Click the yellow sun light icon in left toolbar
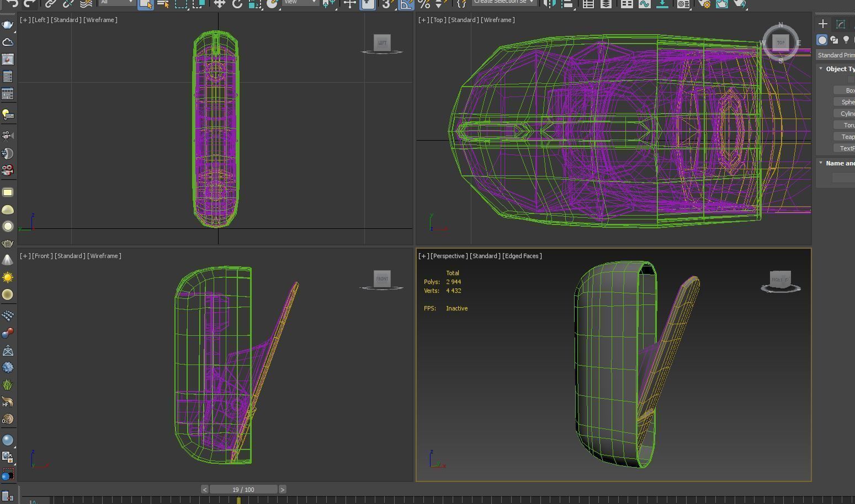Image resolution: width=855 pixels, height=504 pixels. (x=8, y=277)
